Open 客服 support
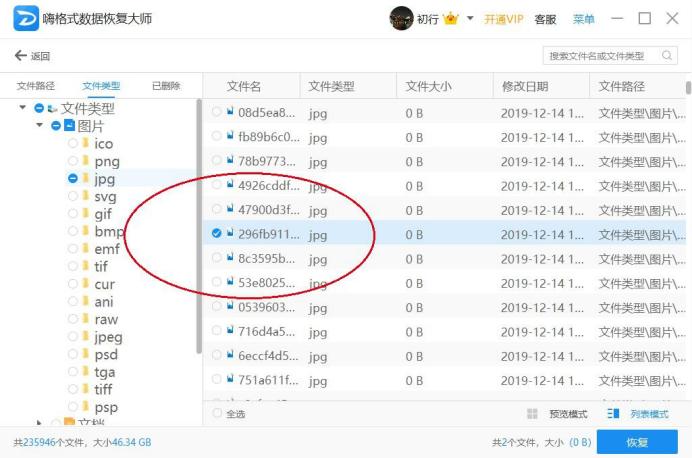The image size is (692, 458). click(x=545, y=19)
